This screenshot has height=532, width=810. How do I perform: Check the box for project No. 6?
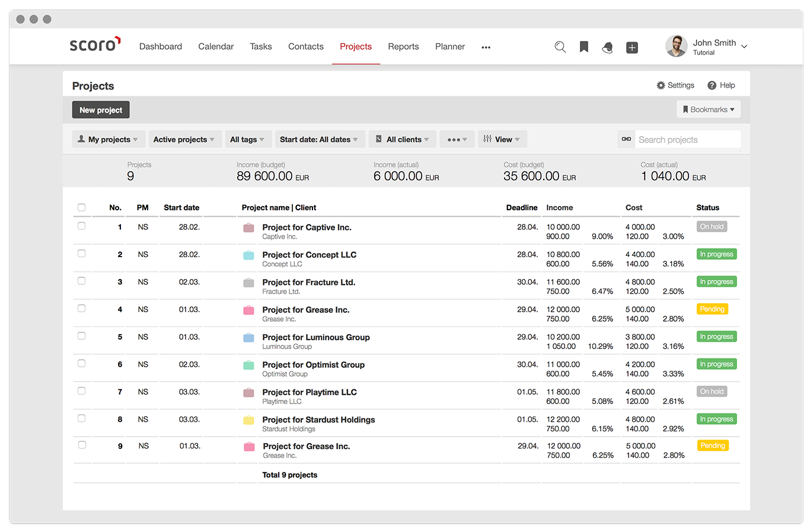point(81,364)
